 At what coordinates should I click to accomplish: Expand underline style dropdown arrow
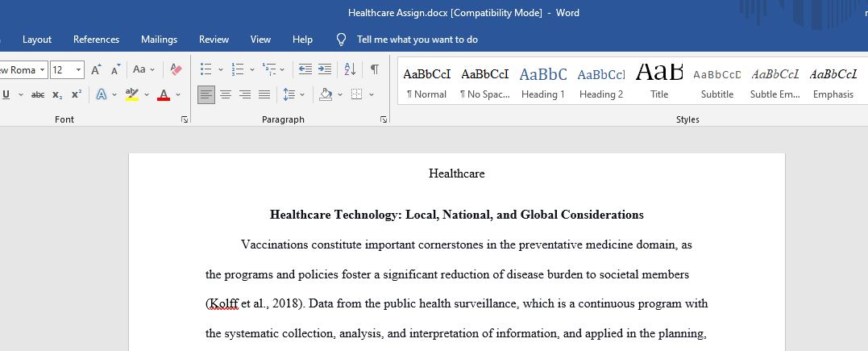(x=20, y=95)
